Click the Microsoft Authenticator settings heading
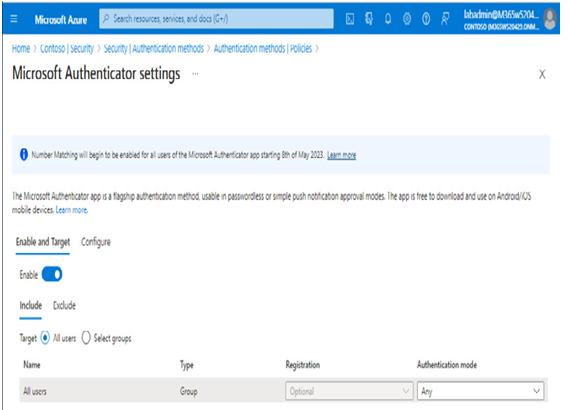 (96, 74)
